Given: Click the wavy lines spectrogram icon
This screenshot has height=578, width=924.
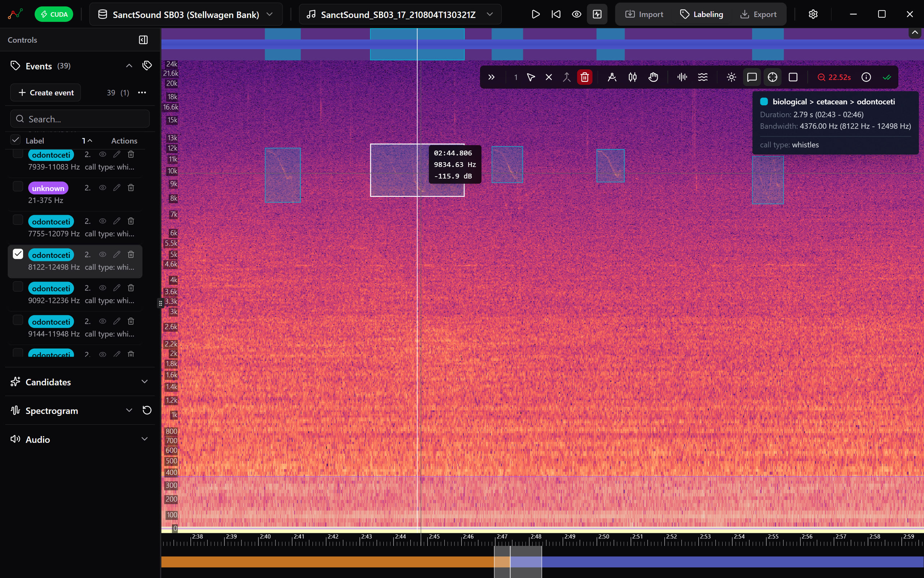Looking at the screenshot, I should click(702, 77).
